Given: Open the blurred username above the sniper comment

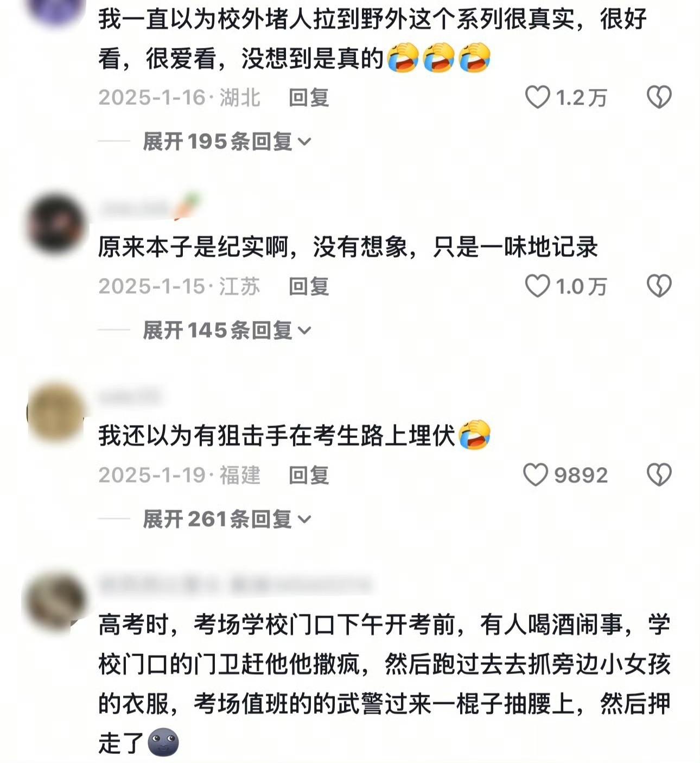Looking at the screenshot, I should coord(130,397).
